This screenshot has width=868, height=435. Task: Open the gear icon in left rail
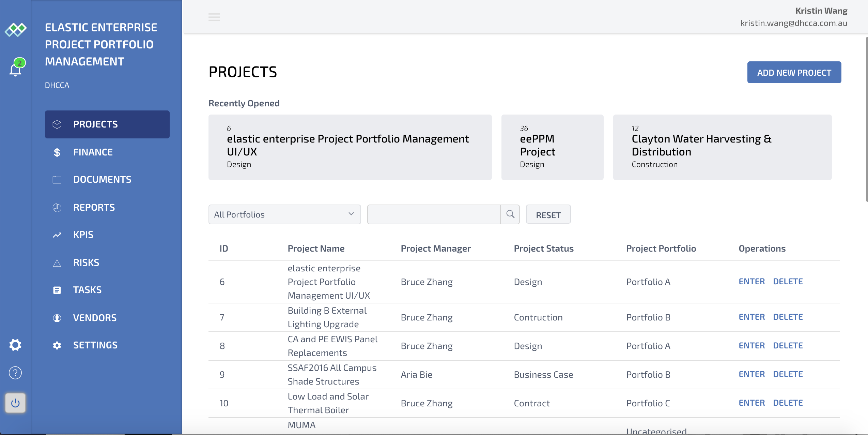(x=15, y=345)
